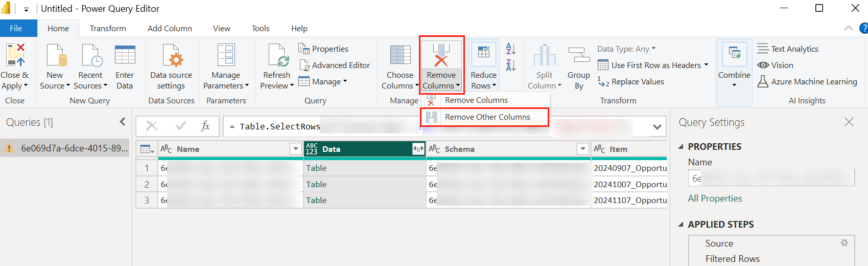Click the Table link in row 3
This screenshot has height=266, width=868.
pos(316,200)
